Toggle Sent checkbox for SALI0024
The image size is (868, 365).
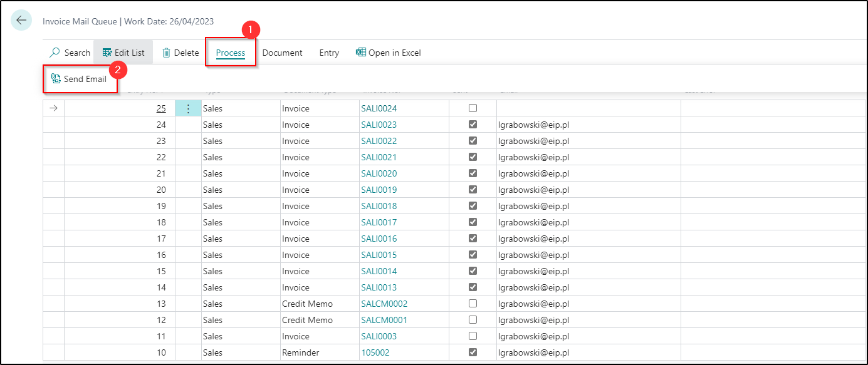click(x=473, y=108)
